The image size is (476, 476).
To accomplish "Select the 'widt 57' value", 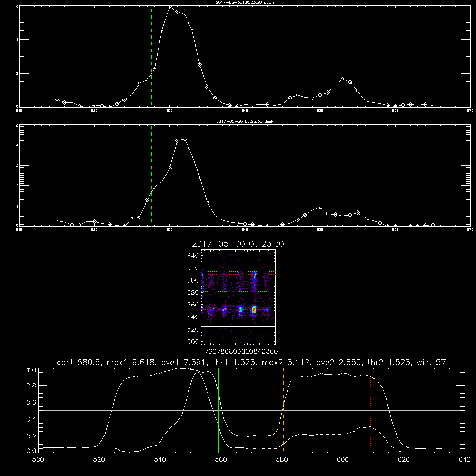I will coord(431,362).
